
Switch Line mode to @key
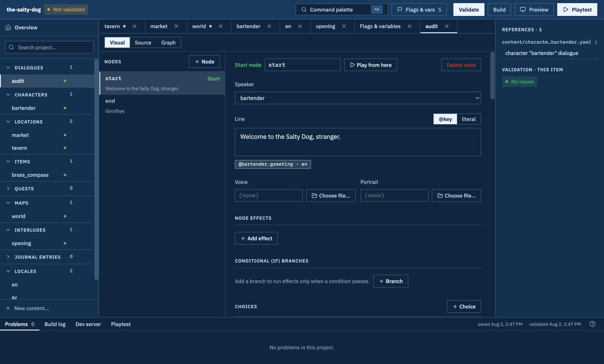pos(445,119)
